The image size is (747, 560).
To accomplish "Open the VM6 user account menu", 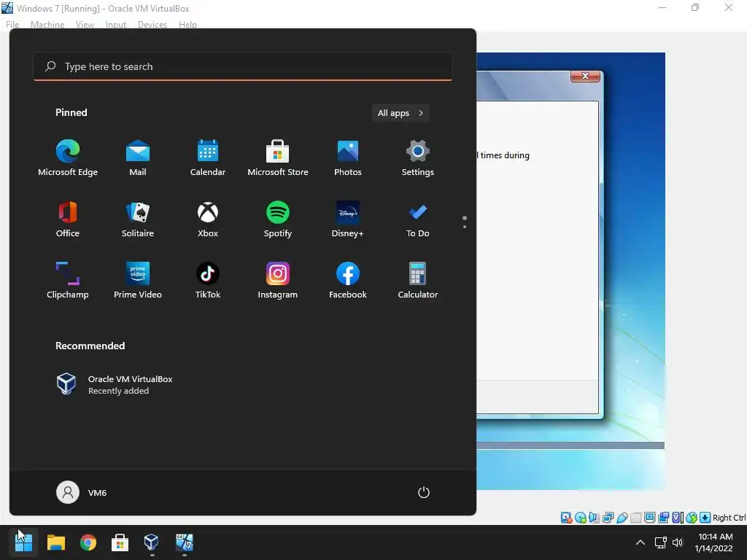I will click(x=82, y=492).
